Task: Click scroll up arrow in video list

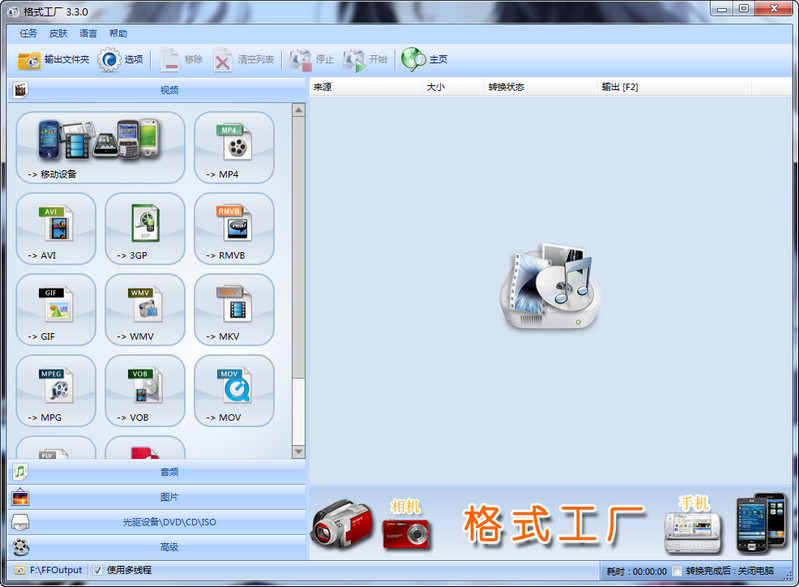Action: tap(299, 110)
